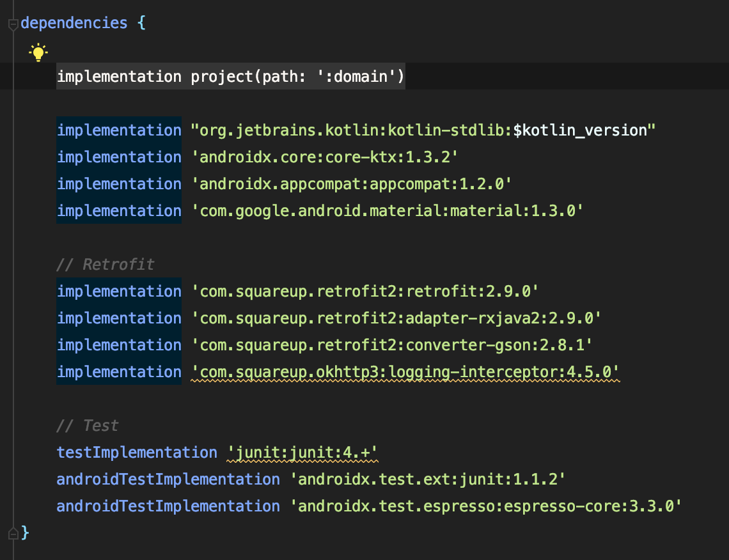This screenshot has width=729, height=560.
Task: Collapse the dependencies block fold marker
Action: [13, 24]
